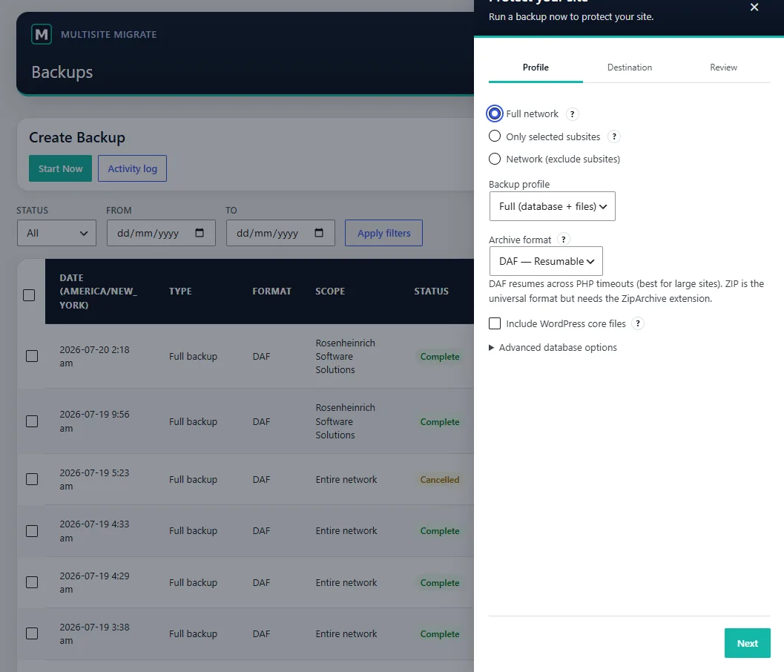Check the 2026-07-19 4:29 am backup row
This screenshot has width=784, height=672.
32,582
